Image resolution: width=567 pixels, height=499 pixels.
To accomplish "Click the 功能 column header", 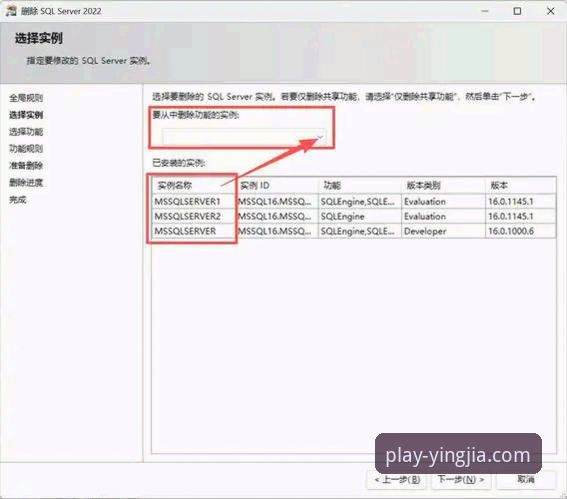I will tap(360, 185).
